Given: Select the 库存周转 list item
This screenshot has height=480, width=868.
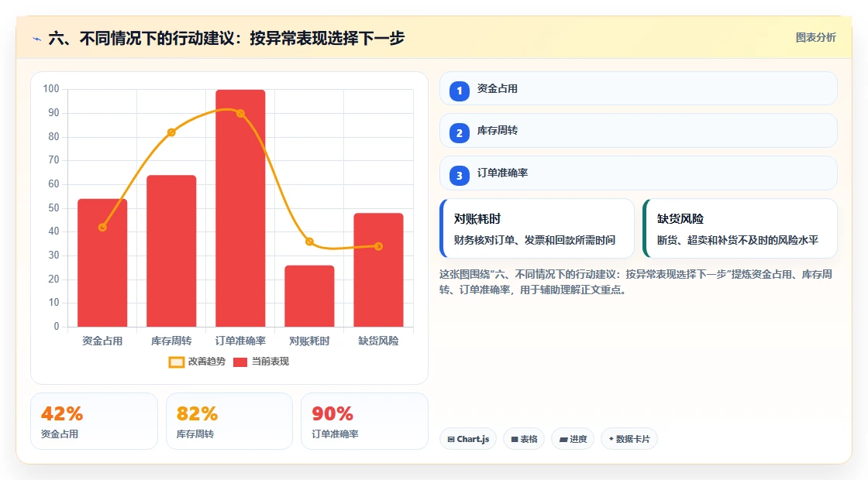Looking at the screenshot, I should click(638, 131).
